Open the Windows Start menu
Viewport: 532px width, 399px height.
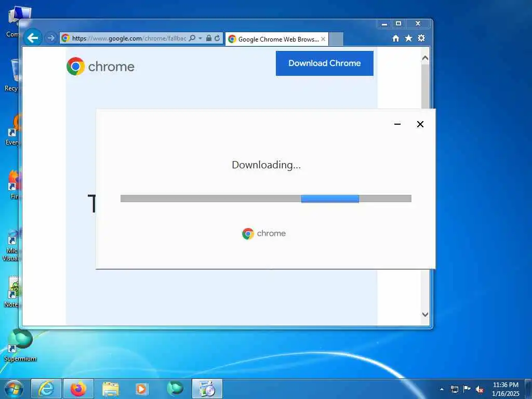14,389
